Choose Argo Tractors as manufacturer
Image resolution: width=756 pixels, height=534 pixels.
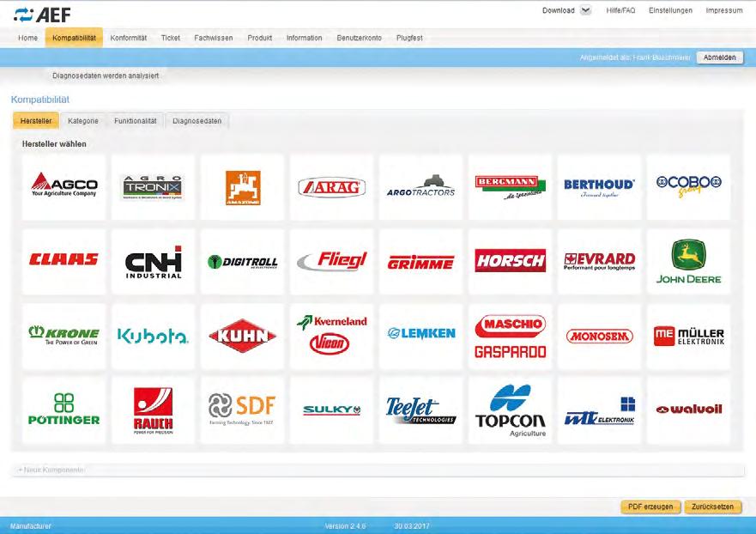pyautogui.click(x=421, y=187)
